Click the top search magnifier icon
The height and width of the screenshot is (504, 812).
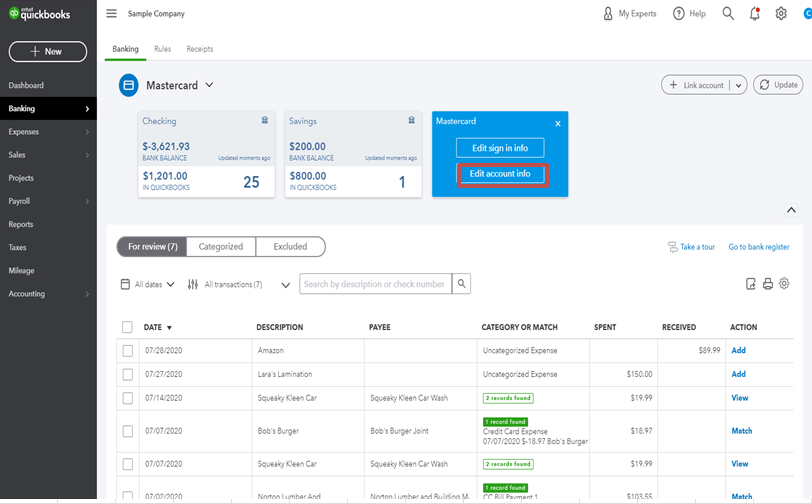[x=728, y=13]
